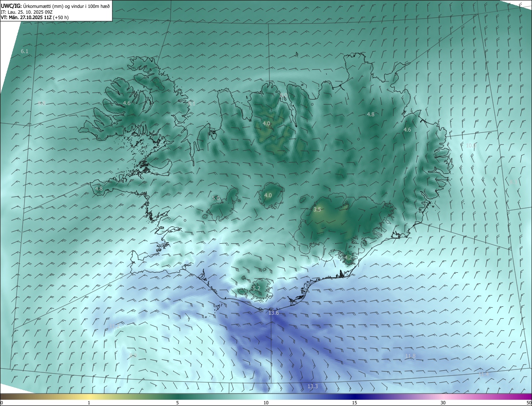
Task: Click the 5.2 value label on the map
Action: click(x=256, y=288)
